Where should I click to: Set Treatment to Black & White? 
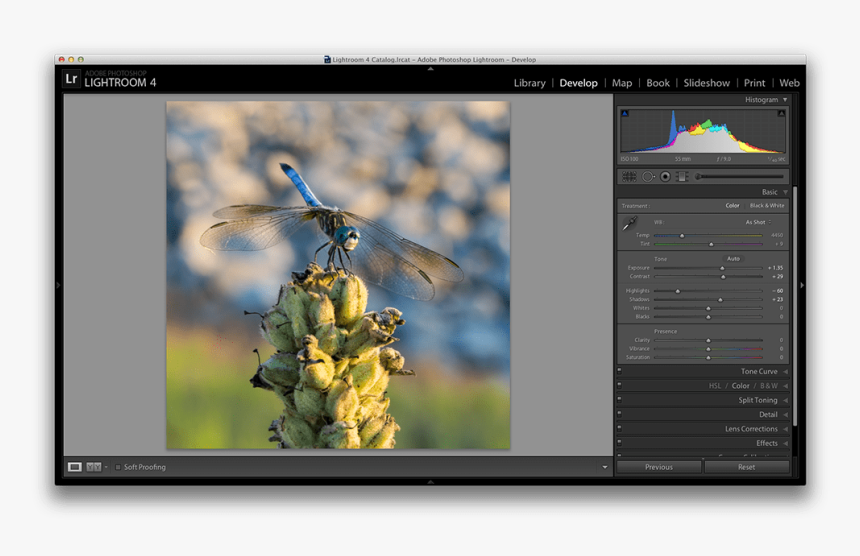tap(767, 206)
